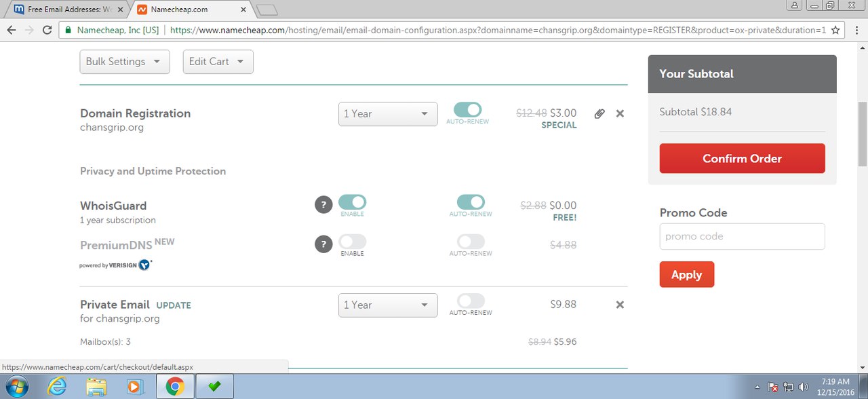Open the network tray icon

click(789, 387)
